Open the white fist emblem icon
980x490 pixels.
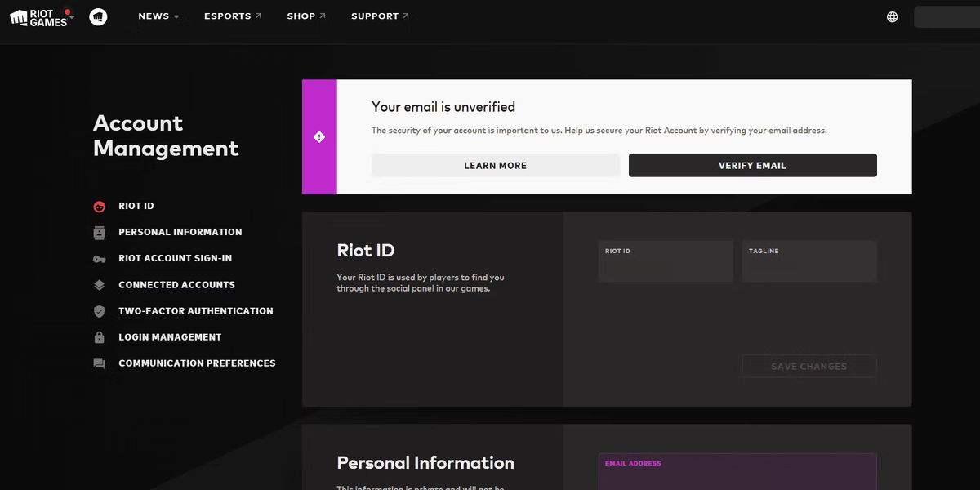tap(99, 16)
